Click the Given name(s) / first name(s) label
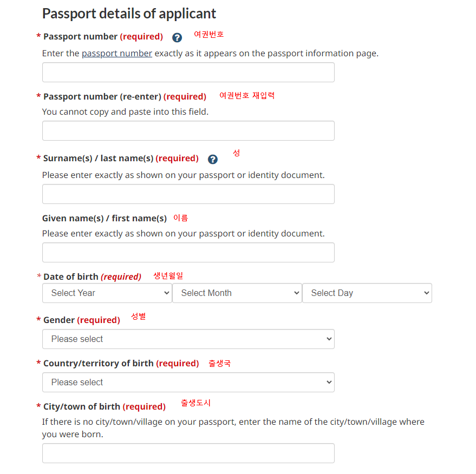Image resolution: width=476 pixels, height=474 pixels. pyautogui.click(x=104, y=218)
